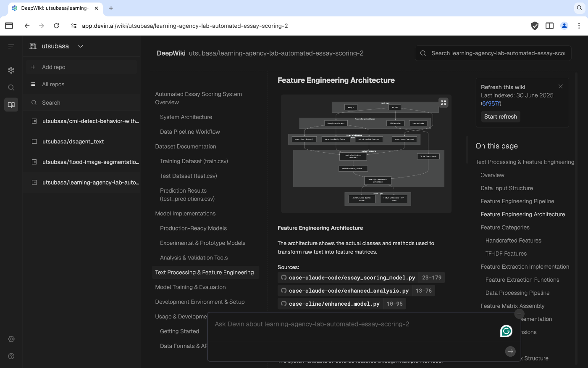The width and height of the screenshot is (588, 368).
Task: Open settings gear icon at bottom left
Action: coord(11,339)
